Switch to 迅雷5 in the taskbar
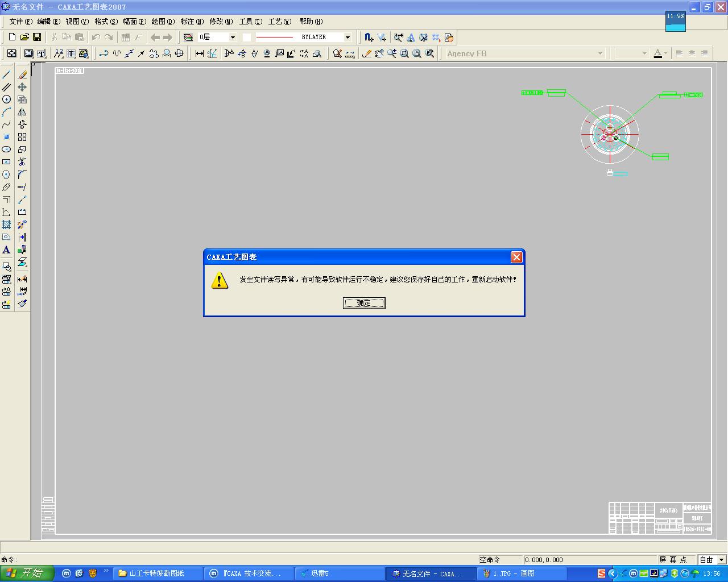The image size is (728, 582). (340, 573)
